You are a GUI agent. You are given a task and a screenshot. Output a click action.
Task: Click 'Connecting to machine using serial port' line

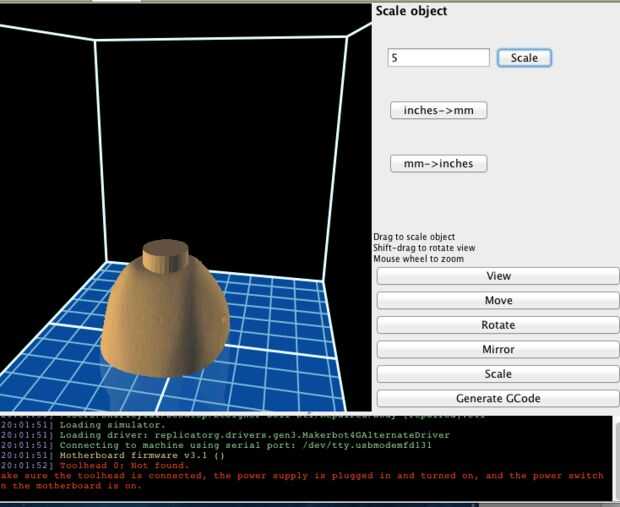[246, 445]
